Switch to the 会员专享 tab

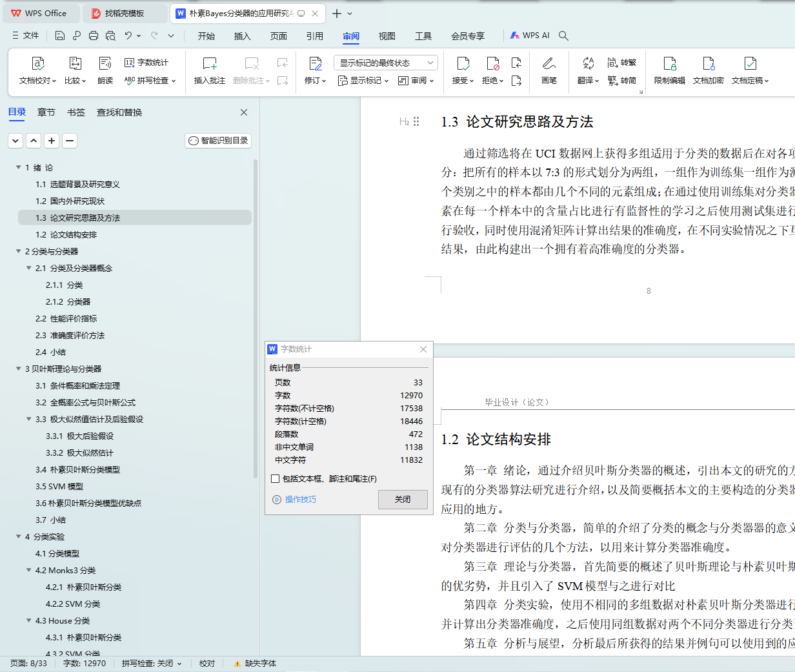coord(468,36)
